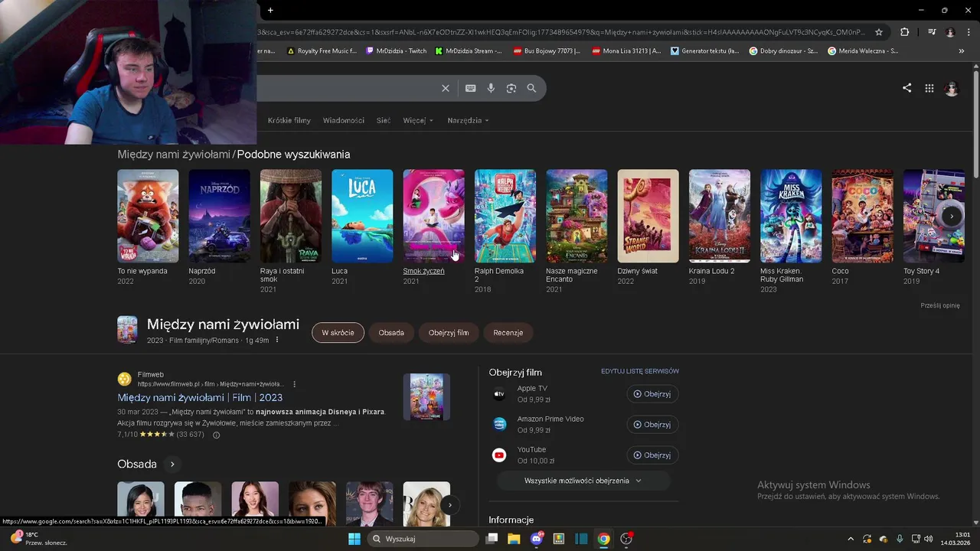Viewport: 980px width, 551px height.
Task: Open the Chrome extensions puzzle icon
Action: point(904,32)
